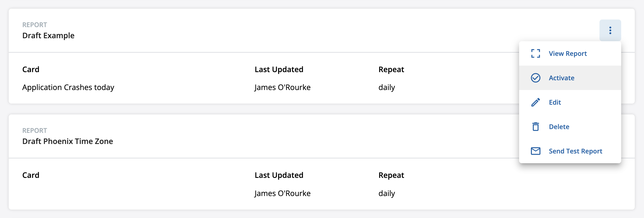The image size is (644, 218).
Task: Click the Last Updated header in Draft Example
Action: (x=279, y=70)
